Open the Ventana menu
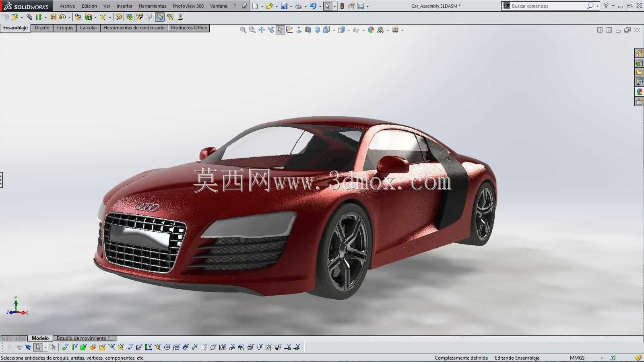The image size is (644, 362). pos(219,6)
